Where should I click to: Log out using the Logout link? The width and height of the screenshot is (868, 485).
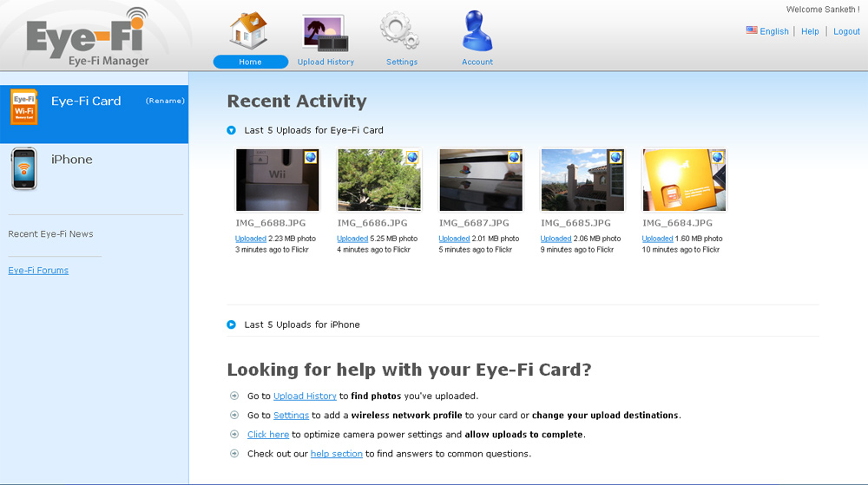[846, 31]
